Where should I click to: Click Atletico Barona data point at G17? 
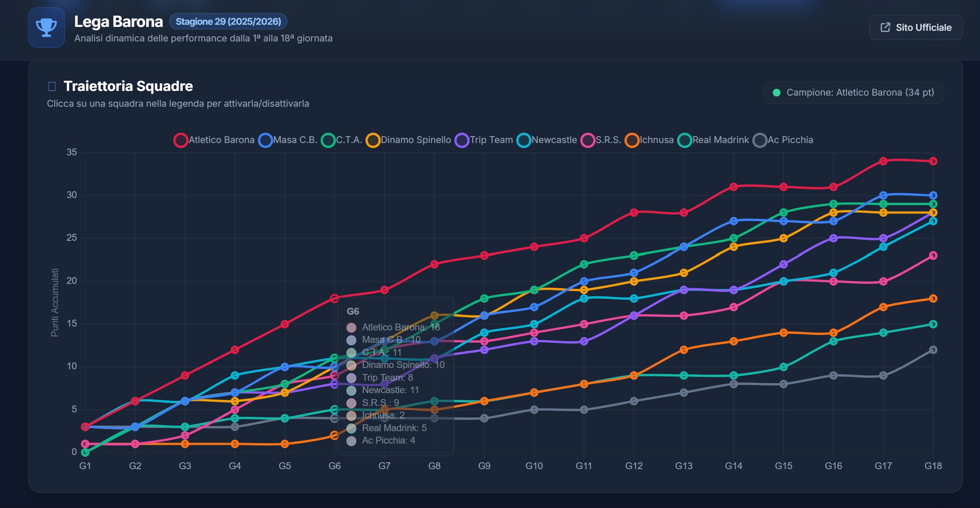(883, 161)
